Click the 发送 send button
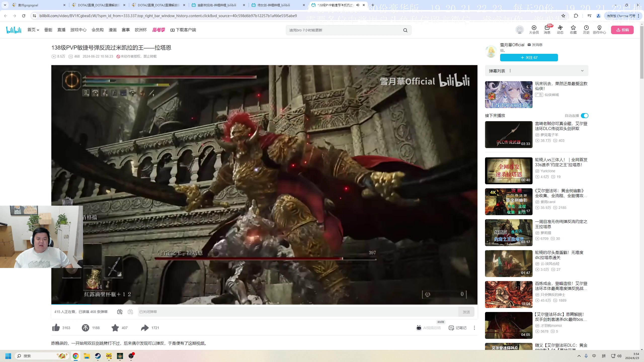Image resolution: width=644 pixels, height=362 pixels. [x=466, y=312]
